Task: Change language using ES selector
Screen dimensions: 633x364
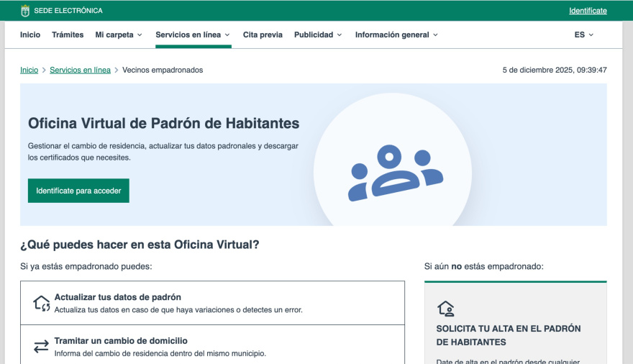Action: (x=583, y=35)
